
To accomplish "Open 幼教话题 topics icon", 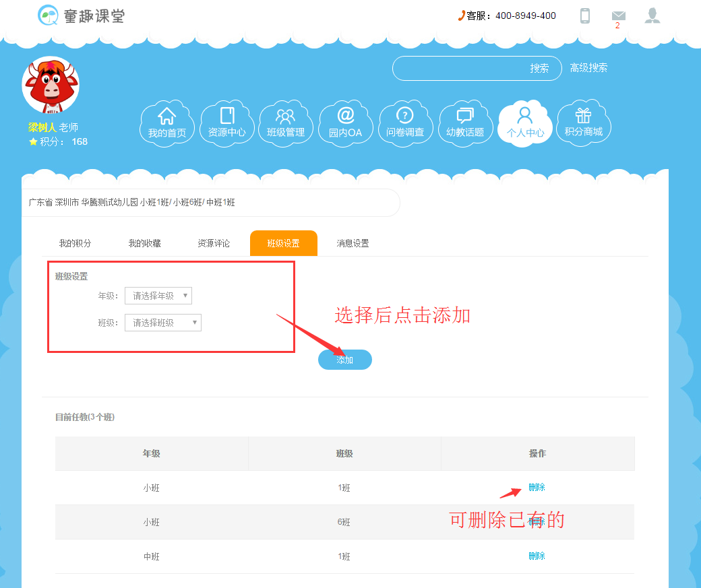I will coord(464,123).
